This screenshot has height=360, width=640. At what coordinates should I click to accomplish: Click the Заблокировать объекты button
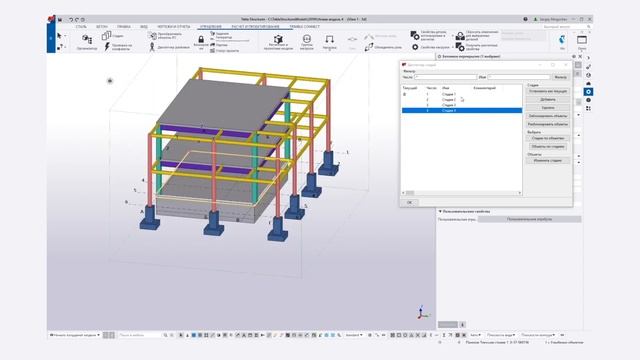[547, 116]
